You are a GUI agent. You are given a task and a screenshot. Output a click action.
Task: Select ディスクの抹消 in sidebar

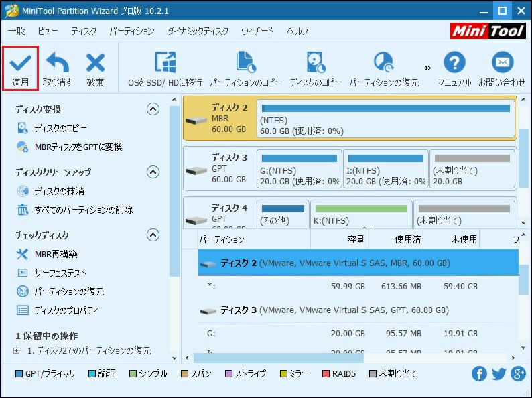(59, 192)
